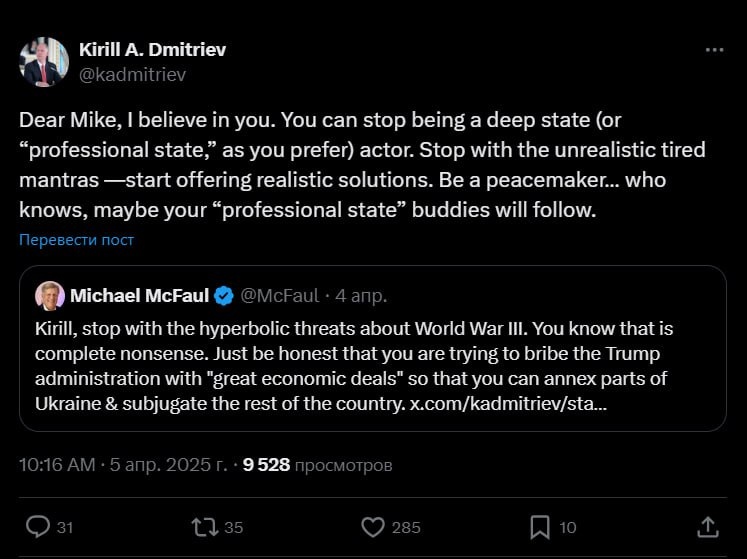Like the post with the heart icon
Viewport: 747px width, 559px height.
373,526
